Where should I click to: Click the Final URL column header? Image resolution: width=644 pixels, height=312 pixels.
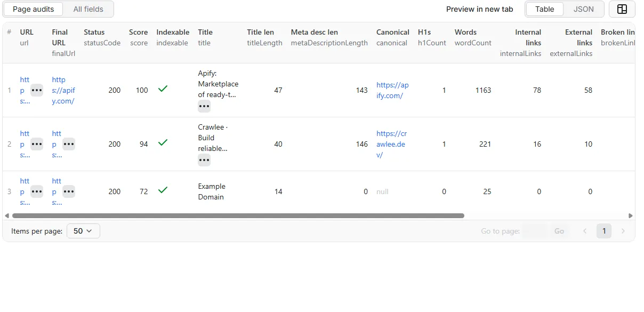[63, 43]
